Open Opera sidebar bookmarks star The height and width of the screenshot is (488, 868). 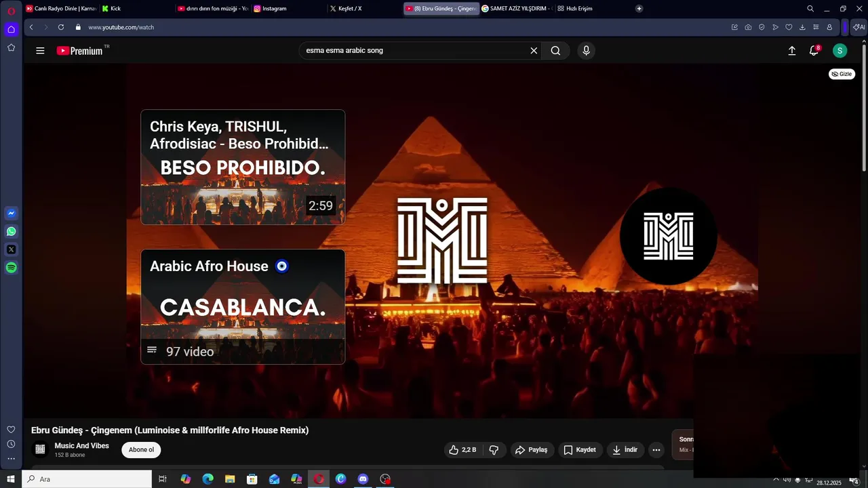pos(11,47)
